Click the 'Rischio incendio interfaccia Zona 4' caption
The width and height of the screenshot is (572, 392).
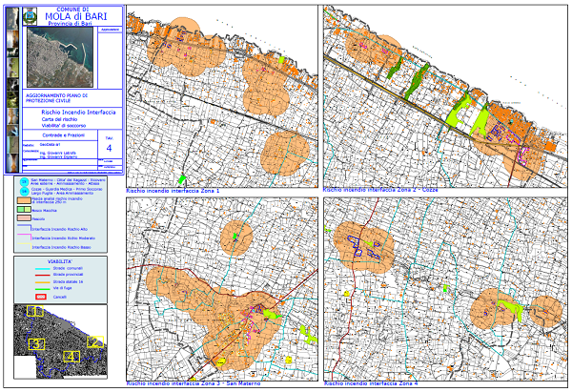pyautogui.click(x=371, y=383)
